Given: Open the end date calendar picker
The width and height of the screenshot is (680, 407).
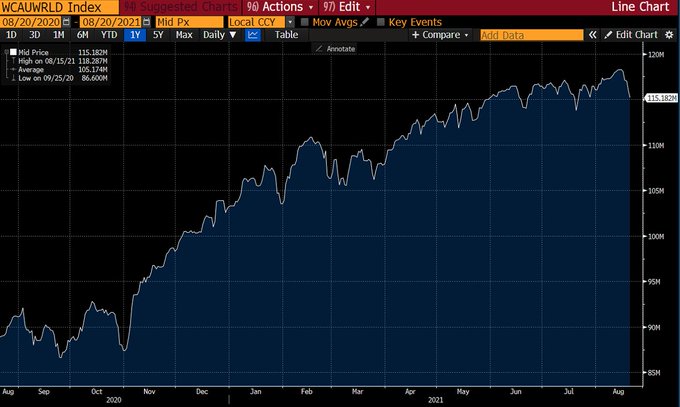Looking at the screenshot, I should 147,22.
